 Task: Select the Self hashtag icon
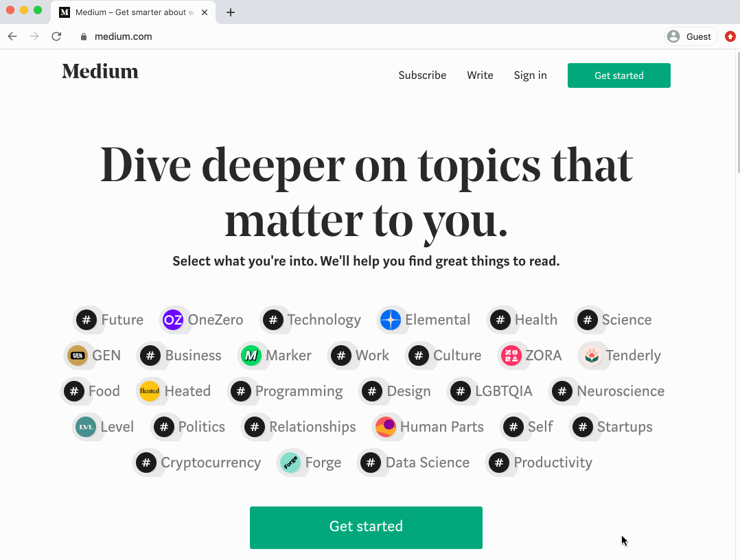tap(513, 427)
